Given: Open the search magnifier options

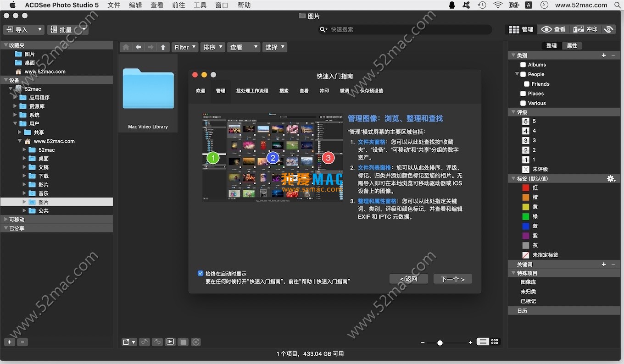Looking at the screenshot, I should [x=323, y=29].
